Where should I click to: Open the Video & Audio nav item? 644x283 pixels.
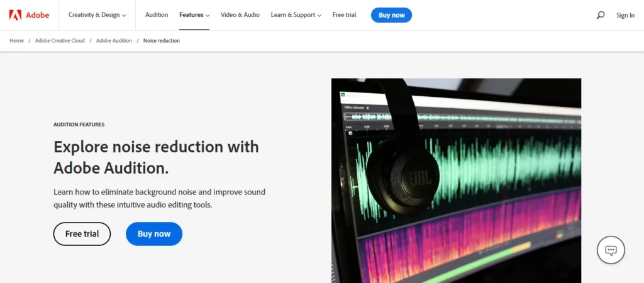tap(240, 15)
